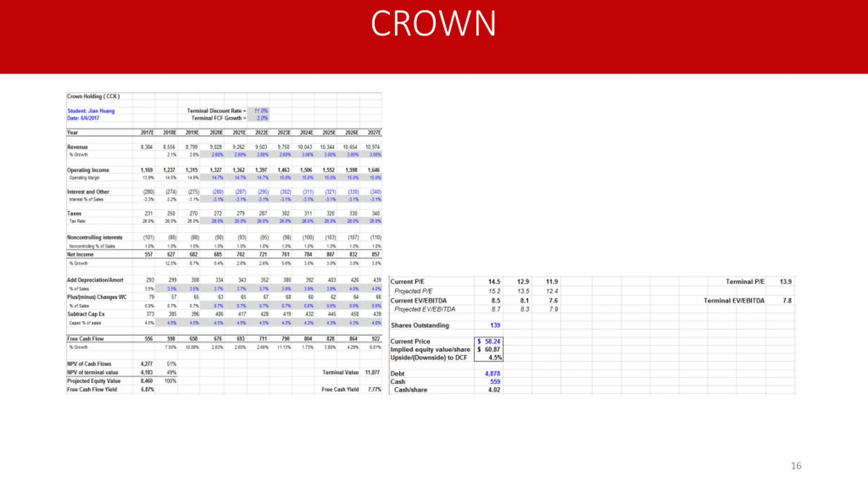The image size is (868, 488).
Task: Select 'Implied equity value/share' label
Action: click(x=430, y=349)
